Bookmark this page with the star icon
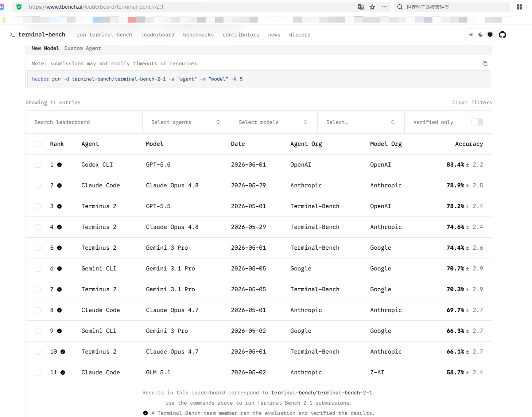The width and height of the screenshot is (532, 417). pyautogui.click(x=372, y=7)
